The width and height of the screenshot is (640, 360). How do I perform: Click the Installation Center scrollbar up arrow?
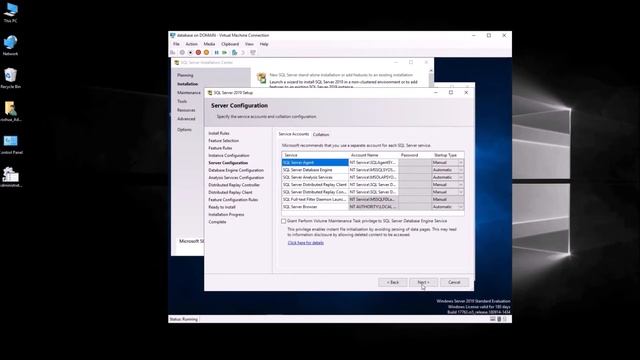point(431,71)
